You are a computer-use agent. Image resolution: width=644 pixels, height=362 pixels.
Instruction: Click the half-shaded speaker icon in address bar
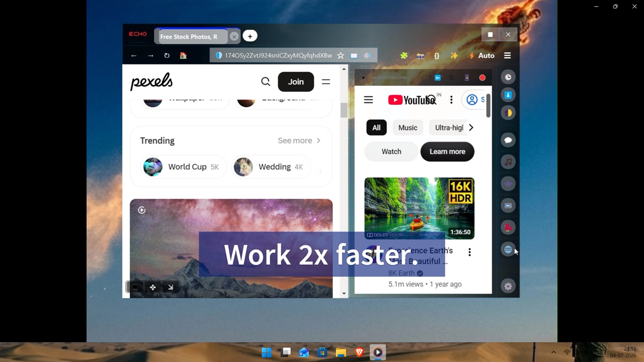click(367, 56)
